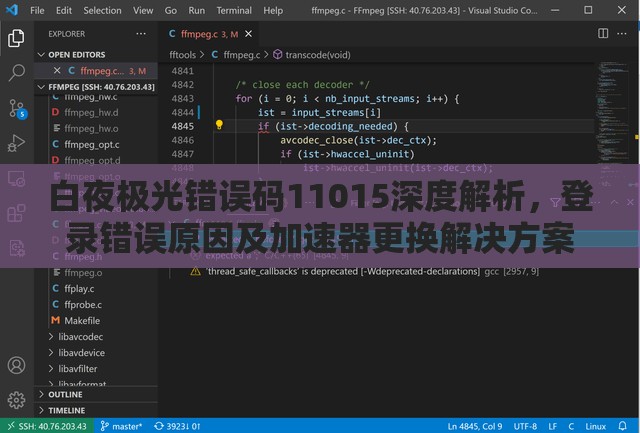Viewport: 640px width, 433px height.
Task: Click the notifications bell in status bar
Action: 622,426
